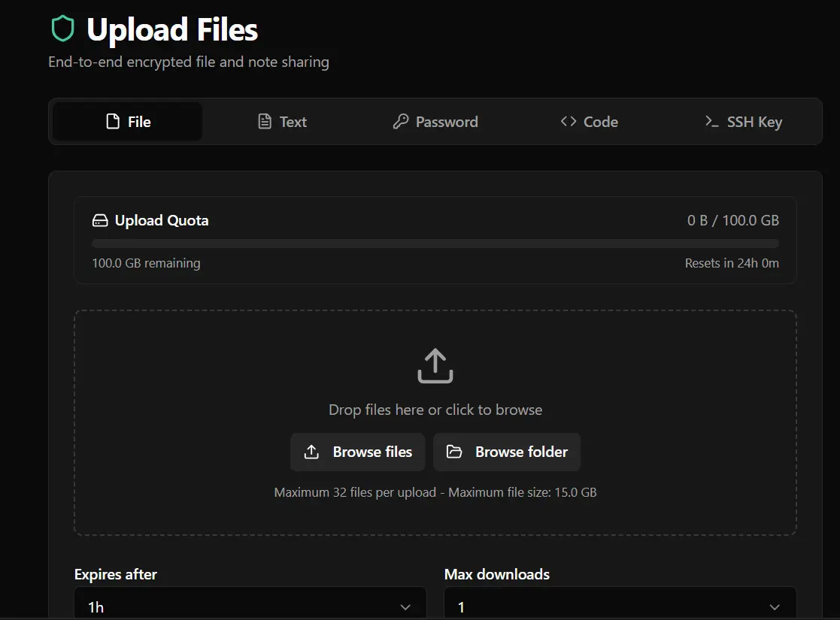
Task: Switch to the File tab
Action: (128, 122)
